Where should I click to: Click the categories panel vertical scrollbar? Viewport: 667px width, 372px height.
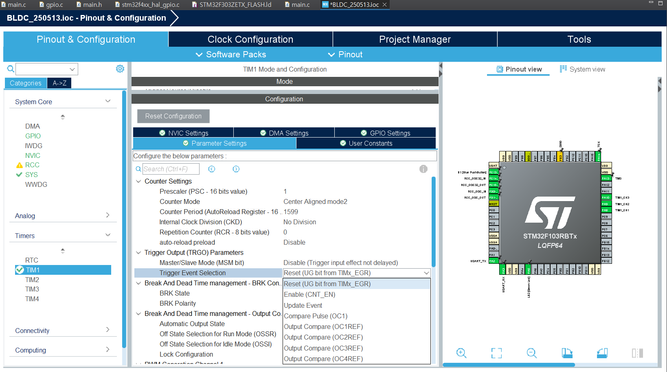(x=124, y=219)
